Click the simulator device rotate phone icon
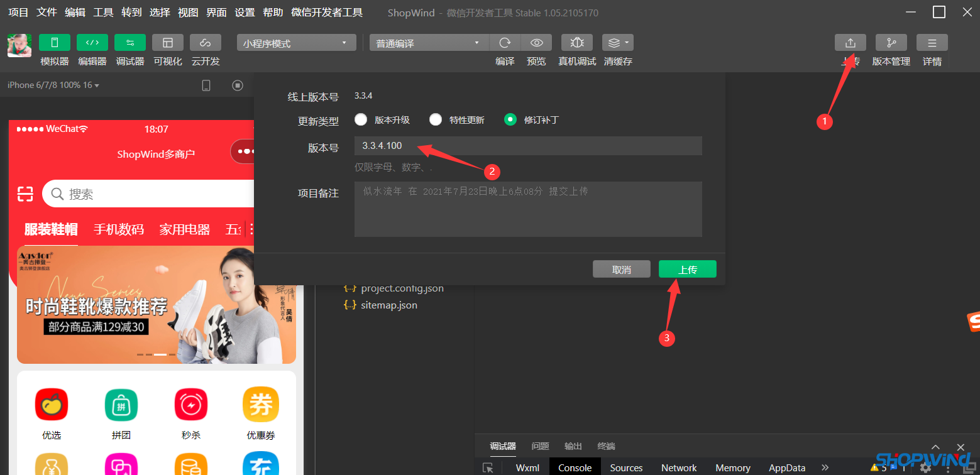 point(206,85)
